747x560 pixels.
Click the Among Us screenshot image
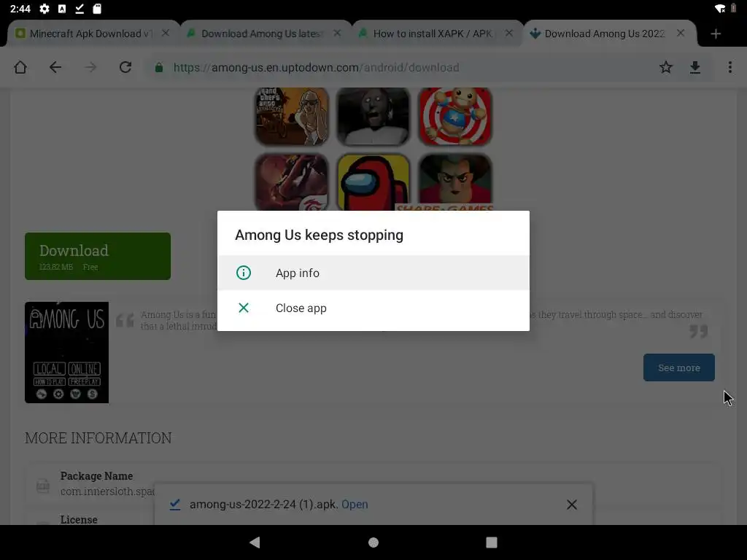coord(66,352)
